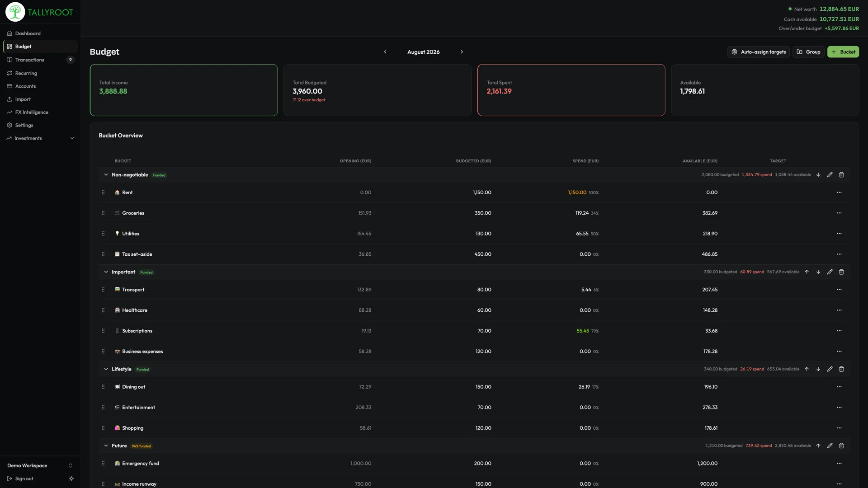Open FX Intelligence in sidebar

[x=40, y=112]
